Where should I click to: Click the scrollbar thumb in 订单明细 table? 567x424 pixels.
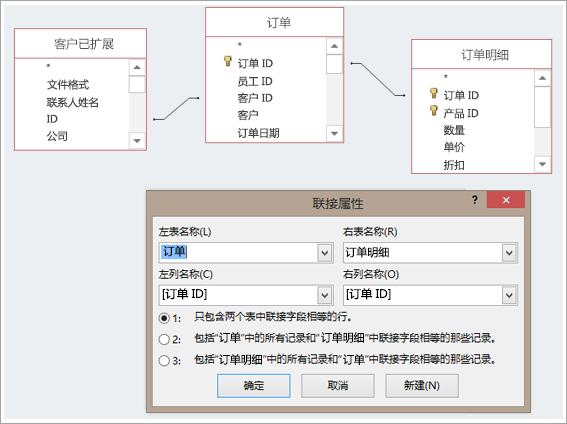[x=542, y=107]
